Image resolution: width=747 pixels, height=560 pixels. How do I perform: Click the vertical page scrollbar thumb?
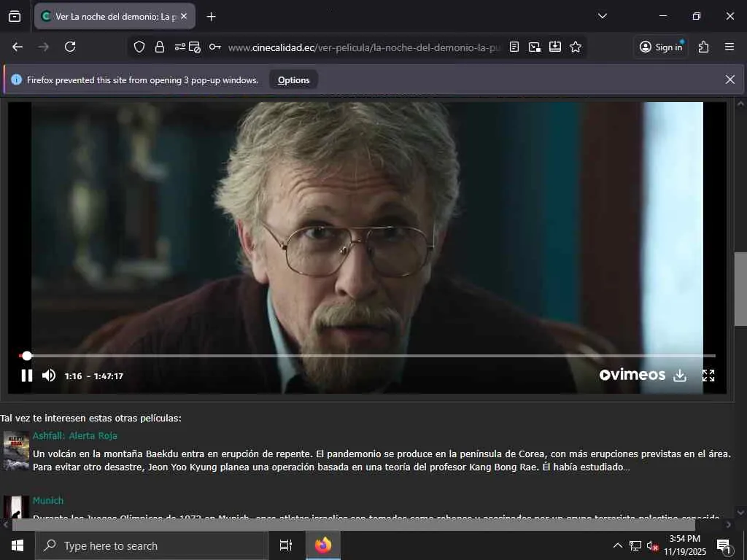pos(740,289)
